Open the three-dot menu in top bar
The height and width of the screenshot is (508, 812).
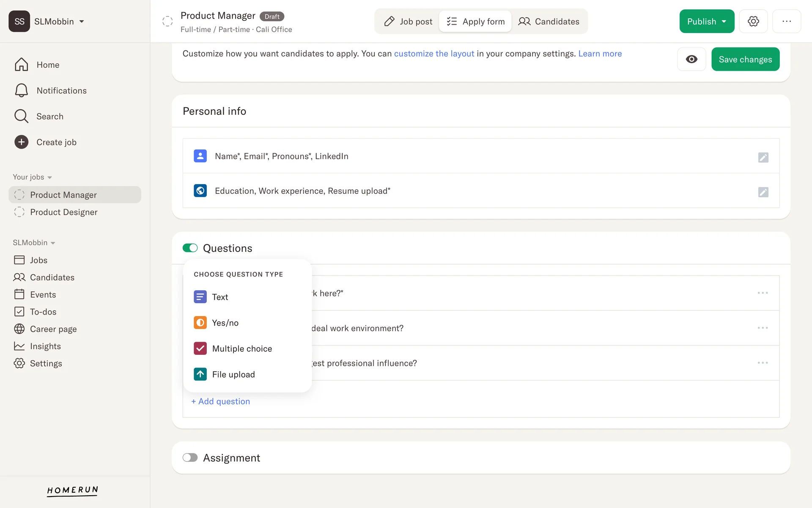pyautogui.click(x=786, y=21)
